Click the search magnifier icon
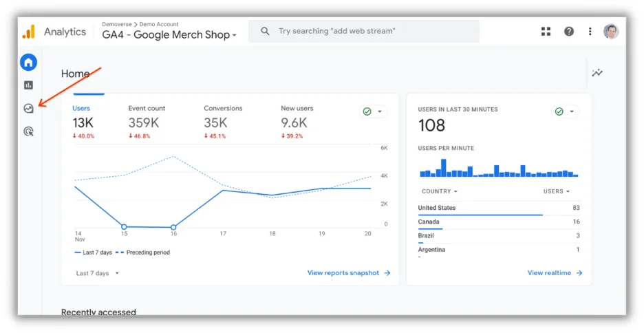Screen dimensions: 644x333 tap(266, 31)
